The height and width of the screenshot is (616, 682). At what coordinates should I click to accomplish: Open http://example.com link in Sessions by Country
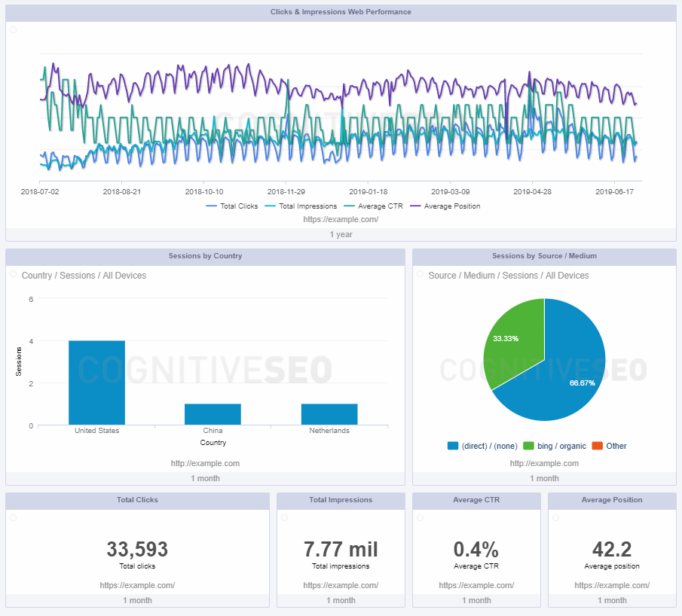pos(205,463)
